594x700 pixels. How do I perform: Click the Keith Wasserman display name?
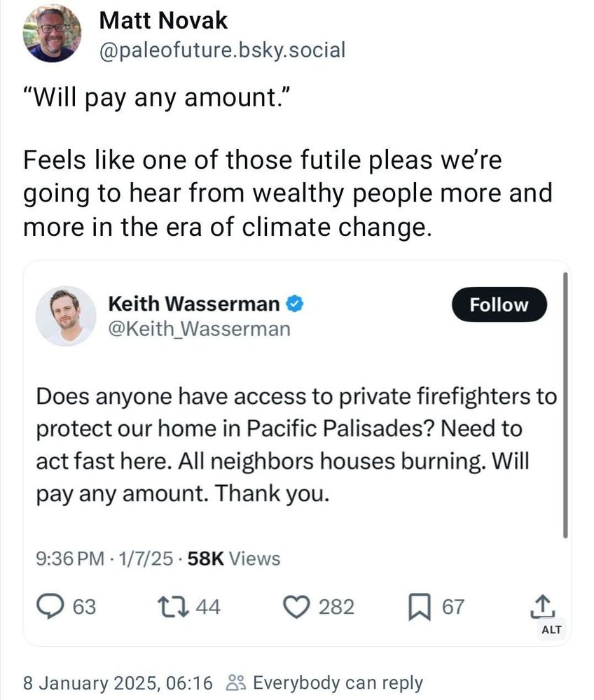[x=194, y=304]
